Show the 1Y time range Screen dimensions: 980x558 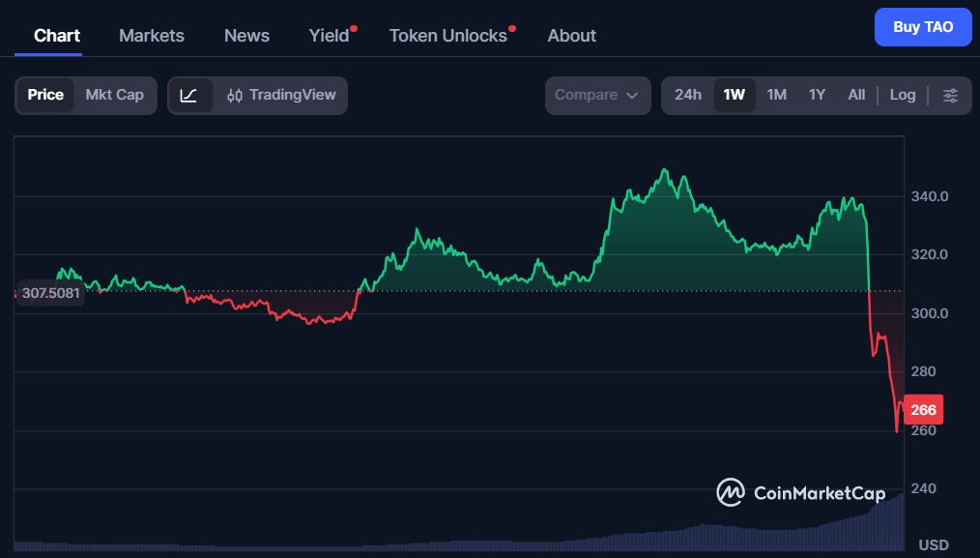click(x=817, y=95)
